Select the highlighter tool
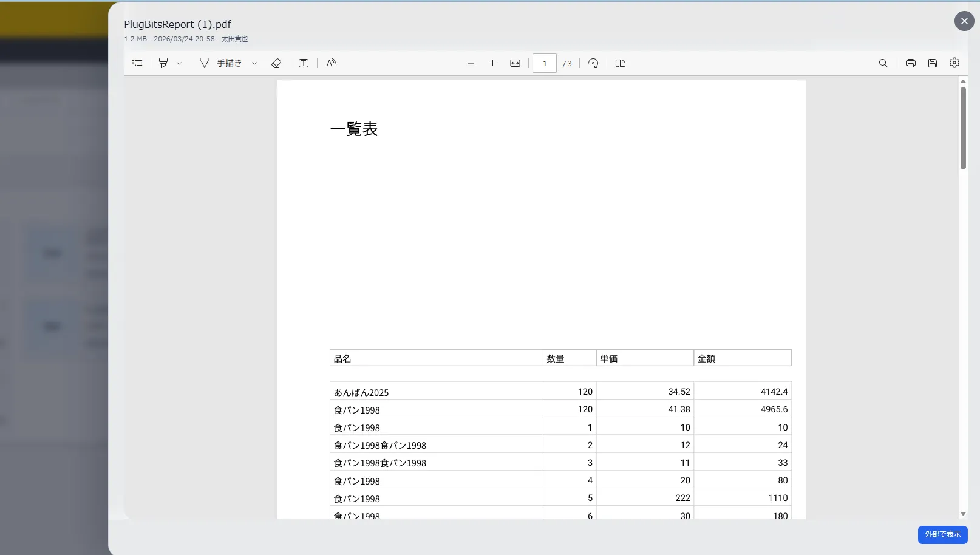Image resolution: width=980 pixels, height=555 pixels. point(163,63)
